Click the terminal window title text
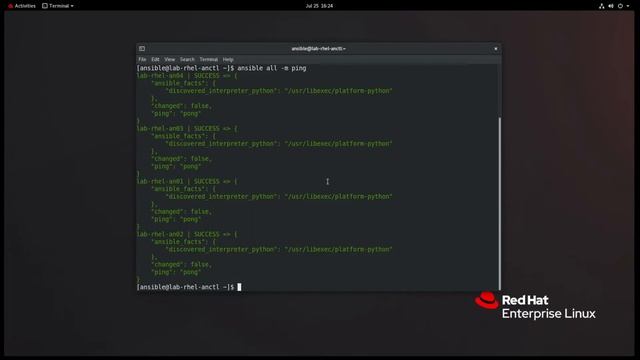This screenshot has height=360, width=640. click(318, 49)
